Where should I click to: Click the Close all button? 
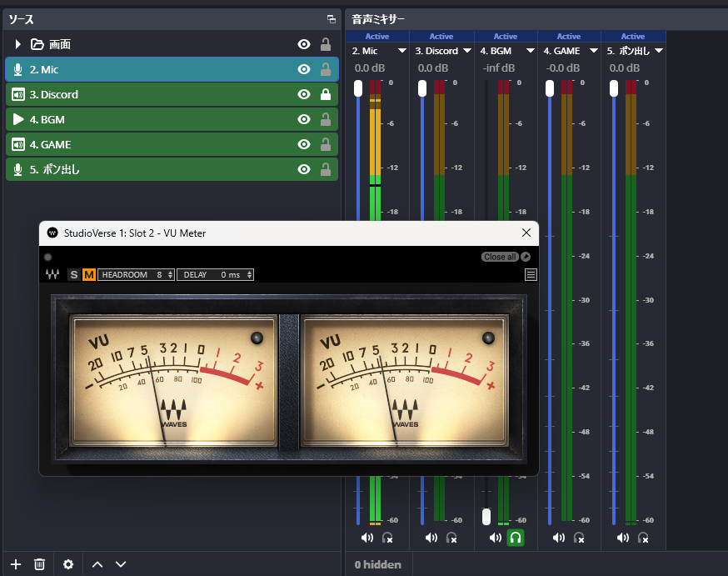click(500, 257)
